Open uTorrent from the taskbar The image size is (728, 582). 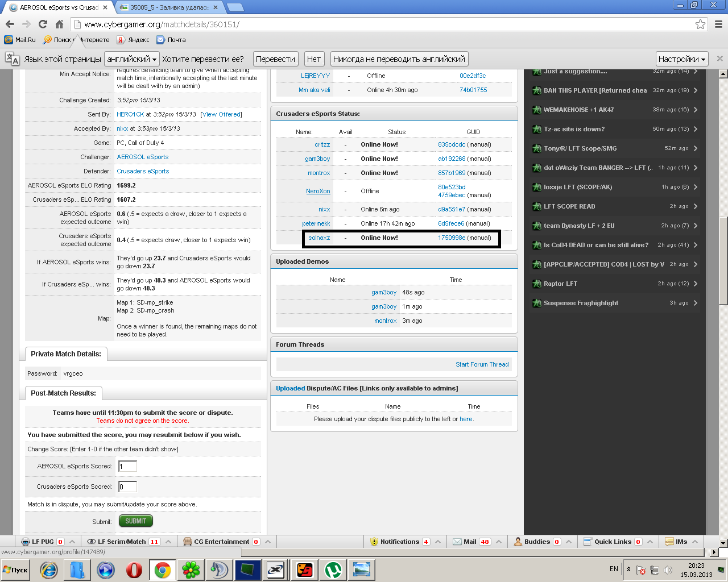pos(333,569)
